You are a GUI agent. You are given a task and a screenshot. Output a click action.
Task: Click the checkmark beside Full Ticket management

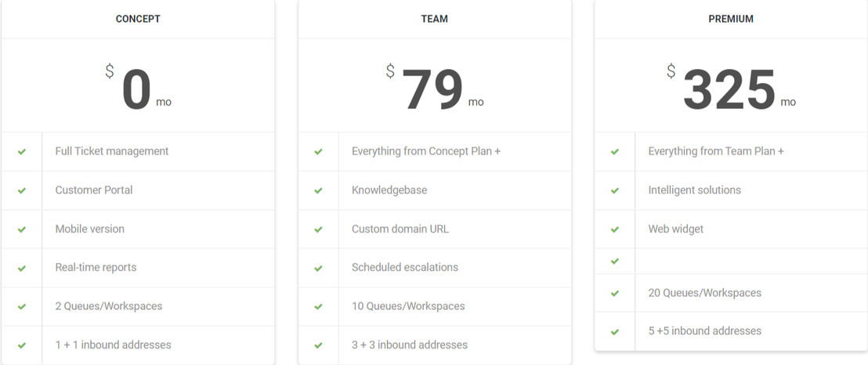(22, 152)
